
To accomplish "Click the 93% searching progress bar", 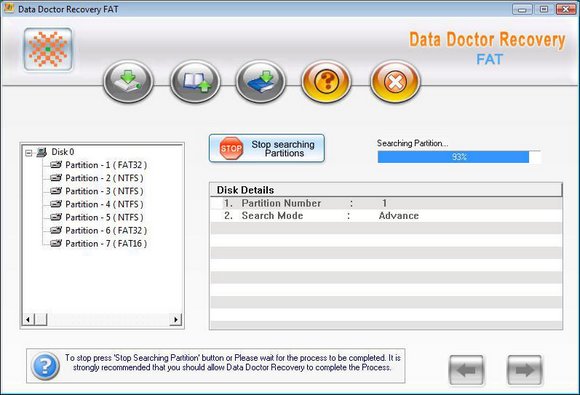I will tap(459, 157).
